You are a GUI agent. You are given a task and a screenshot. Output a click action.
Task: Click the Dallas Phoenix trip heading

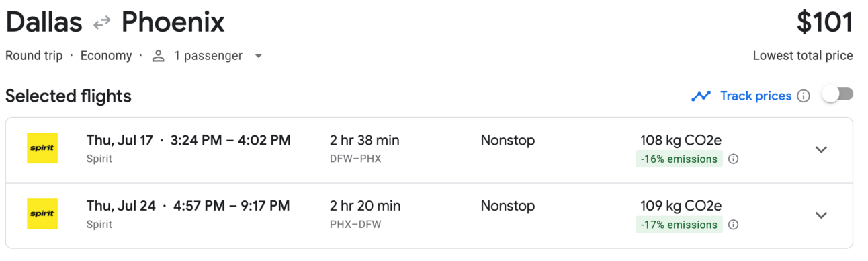115,22
